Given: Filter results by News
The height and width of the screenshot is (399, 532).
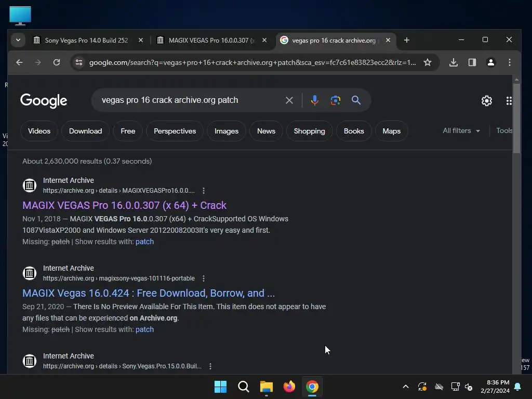Looking at the screenshot, I should (266, 131).
